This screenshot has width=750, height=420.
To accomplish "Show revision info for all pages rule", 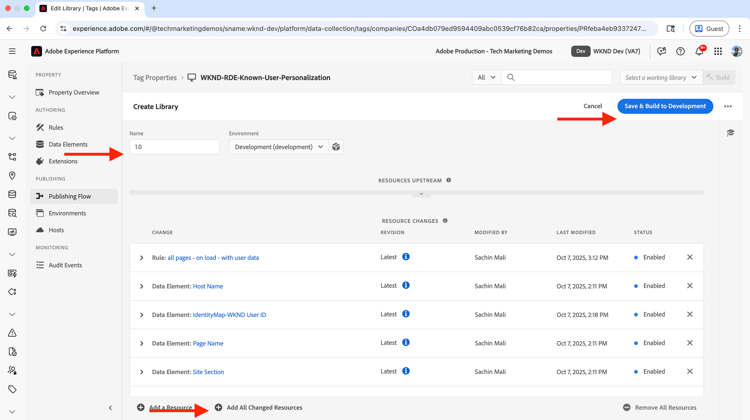I will click(406, 257).
